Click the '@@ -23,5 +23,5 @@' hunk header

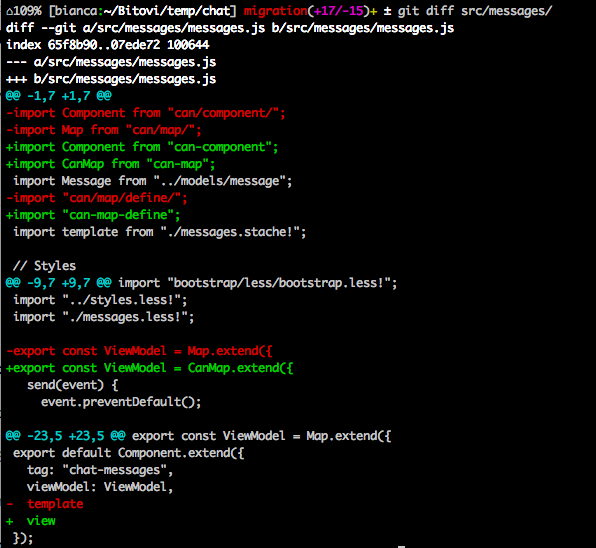[x=66, y=436]
